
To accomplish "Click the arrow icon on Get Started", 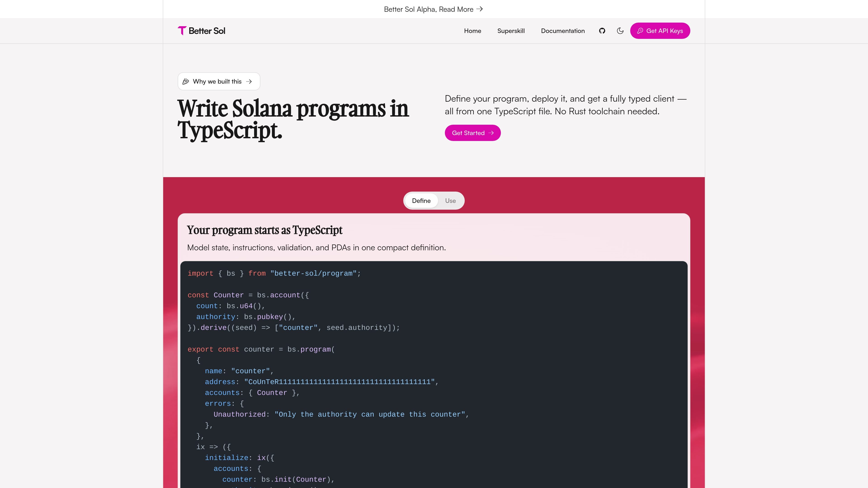I will (491, 133).
